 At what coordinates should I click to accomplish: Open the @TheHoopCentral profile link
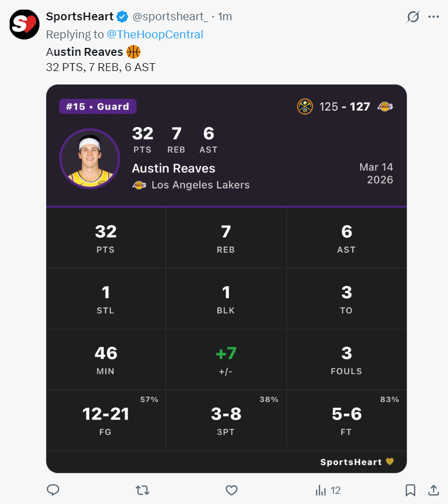[155, 34]
